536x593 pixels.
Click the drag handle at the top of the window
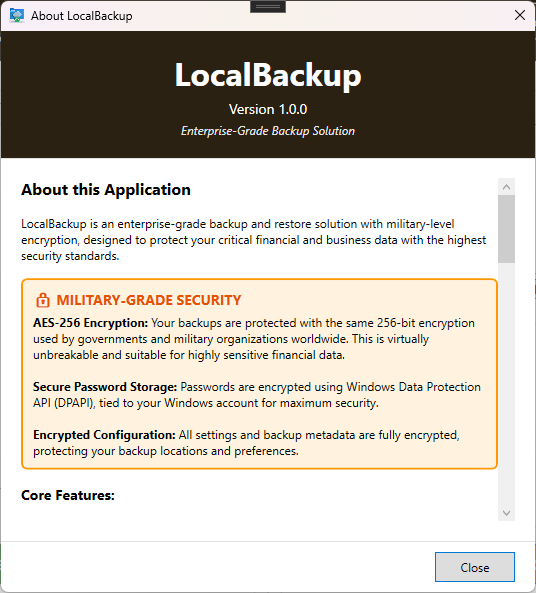(x=268, y=6)
